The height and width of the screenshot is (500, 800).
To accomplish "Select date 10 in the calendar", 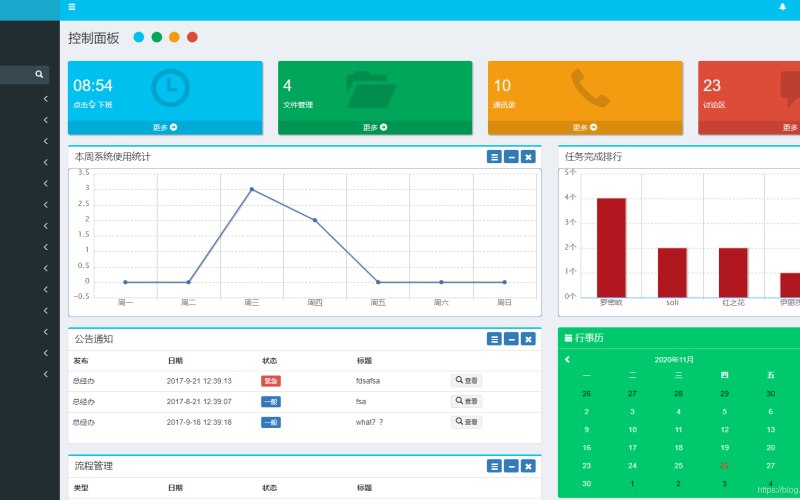I will pos(633,430).
